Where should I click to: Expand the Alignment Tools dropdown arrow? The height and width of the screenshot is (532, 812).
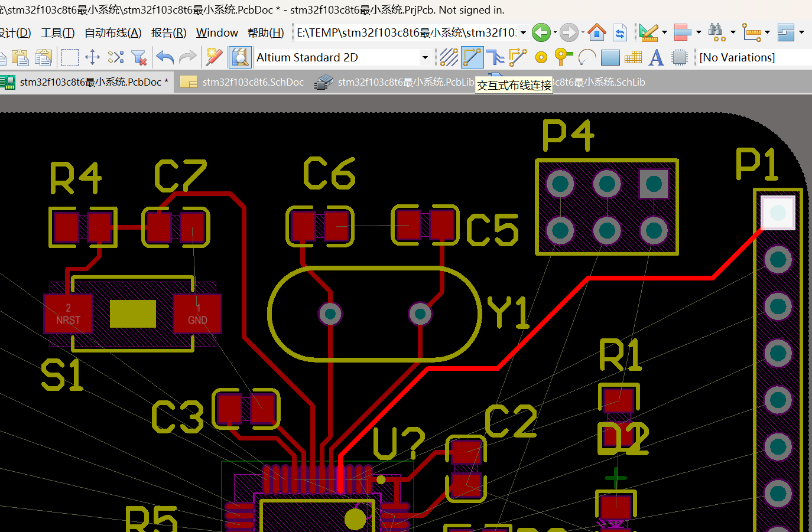(x=699, y=32)
